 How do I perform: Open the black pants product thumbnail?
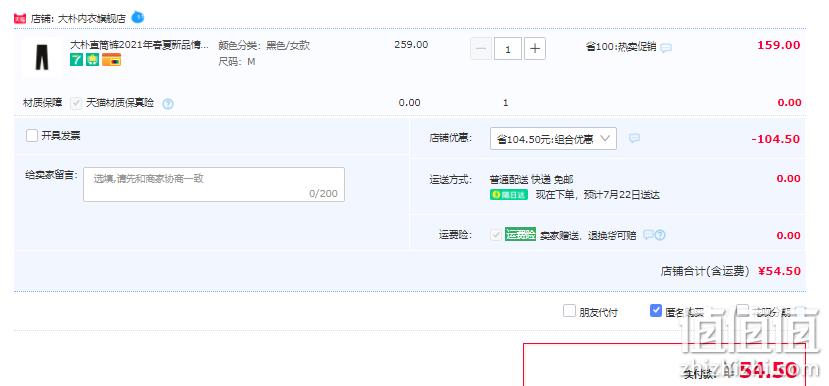click(42, 57)
